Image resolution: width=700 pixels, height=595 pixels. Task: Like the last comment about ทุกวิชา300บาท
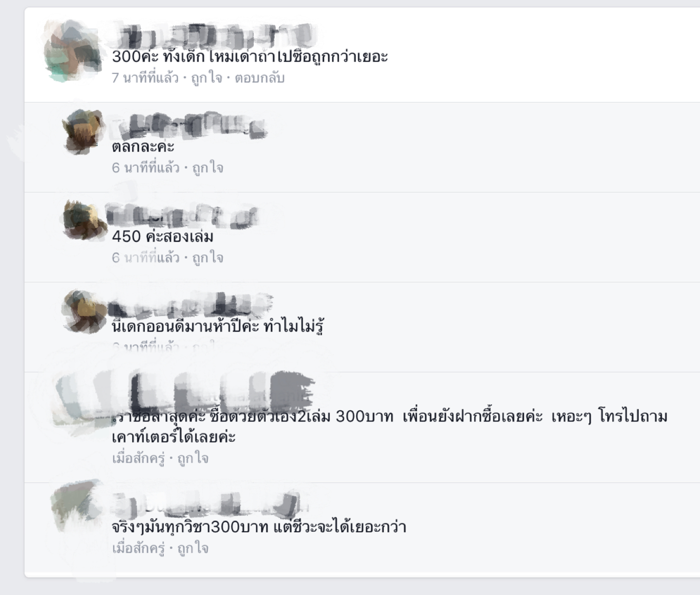click(192, 548)
